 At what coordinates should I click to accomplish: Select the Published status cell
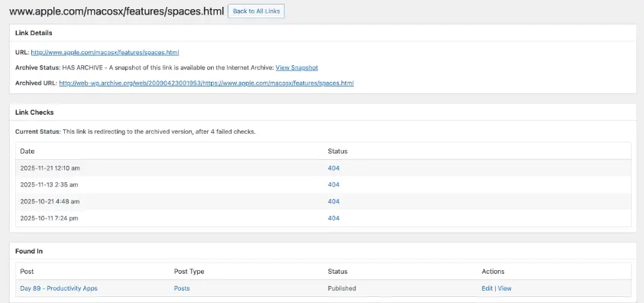(x=341, y=288)
